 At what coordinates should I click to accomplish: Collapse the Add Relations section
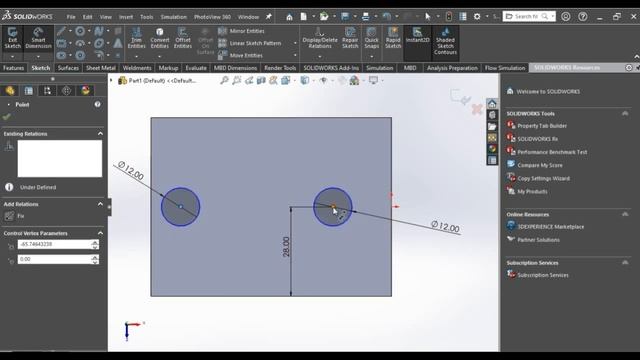click(x=100, y=204)
